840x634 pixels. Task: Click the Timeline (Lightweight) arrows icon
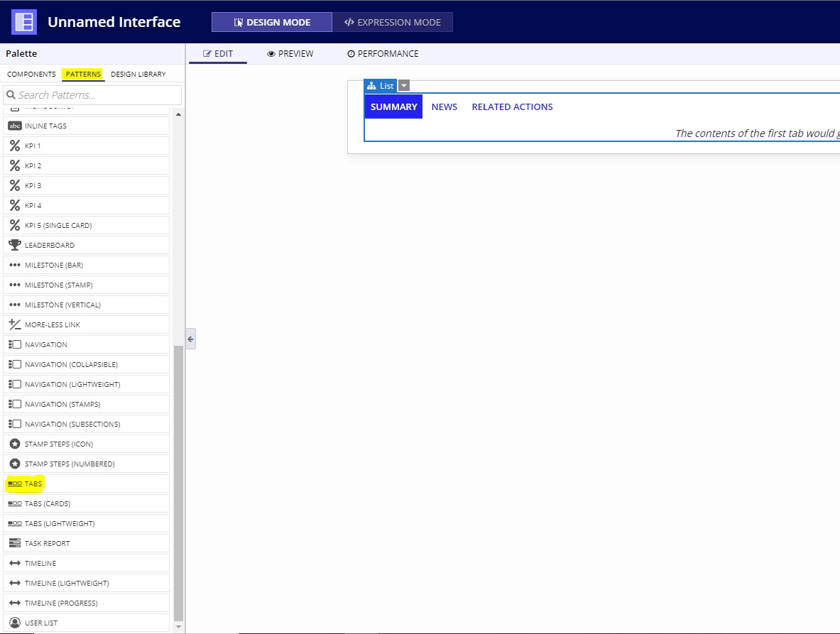click(x=15, y=583)
